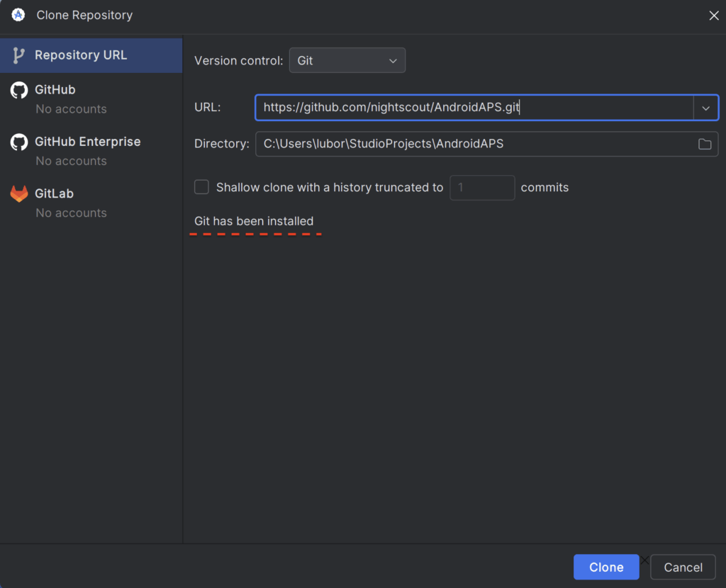This screenshot has height=588, width=726.
Task: Click the orange GitLab fox icon
Action: (19, 193)
